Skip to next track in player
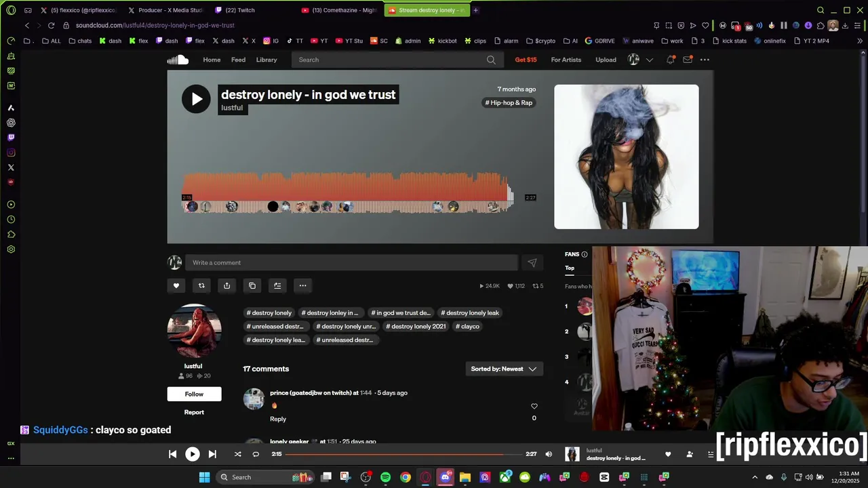The image size is (868, 488). point(212,454)
